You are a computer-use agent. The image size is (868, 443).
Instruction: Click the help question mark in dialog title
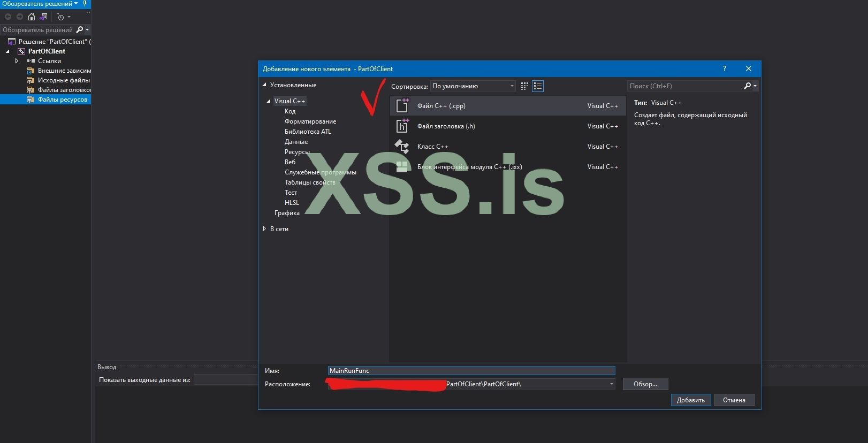tap(725, 68)
